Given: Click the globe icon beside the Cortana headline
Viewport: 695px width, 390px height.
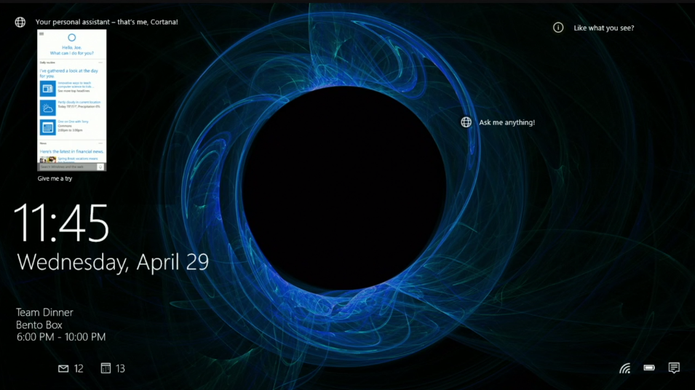Looking at the screenshot, I should (x=20, y=22).
